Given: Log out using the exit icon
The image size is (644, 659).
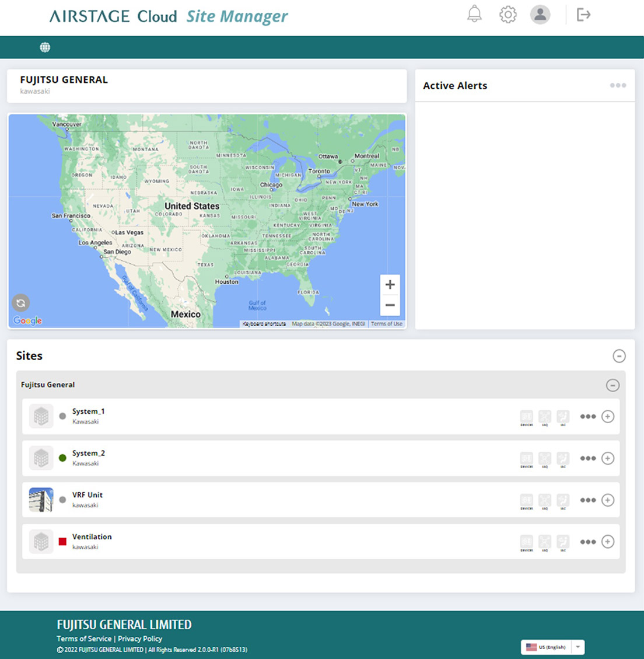Looking at the screenshot, I should coord(583,15).
